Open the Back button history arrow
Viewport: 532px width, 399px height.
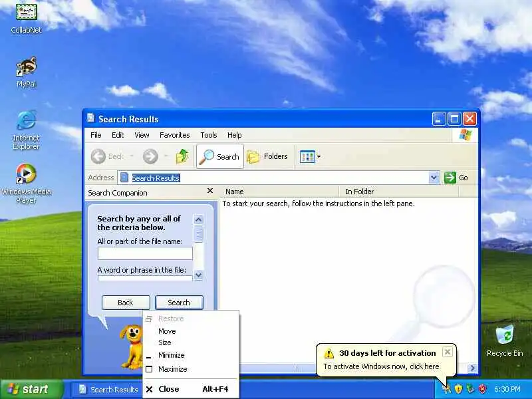point(132,156)
